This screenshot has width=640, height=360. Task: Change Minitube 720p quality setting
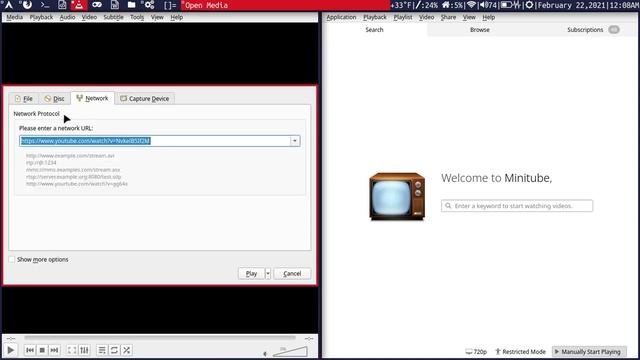pyautogui.click(x=476, y=351)
